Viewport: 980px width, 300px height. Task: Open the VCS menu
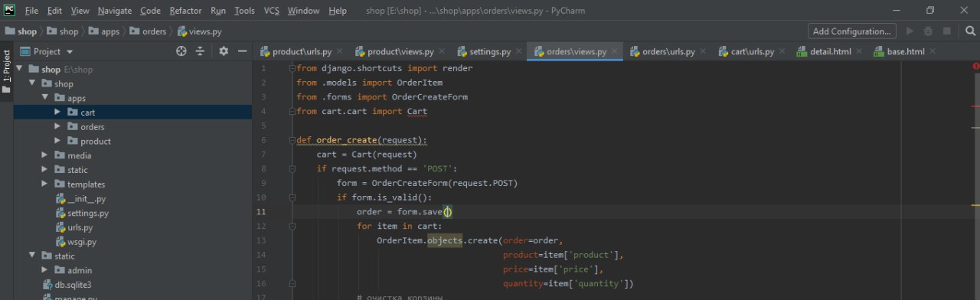[272, 11]
